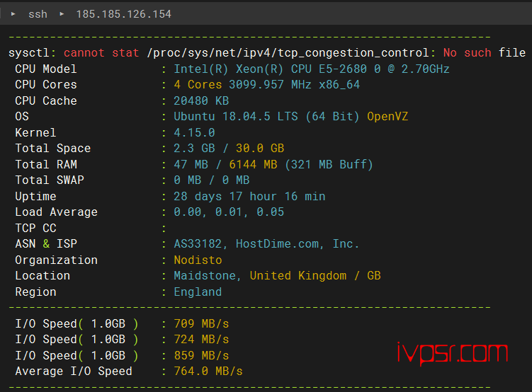This screenshot has height=392, width=532.
Task: Click the 'Location' label
Action: pos(43,276)
